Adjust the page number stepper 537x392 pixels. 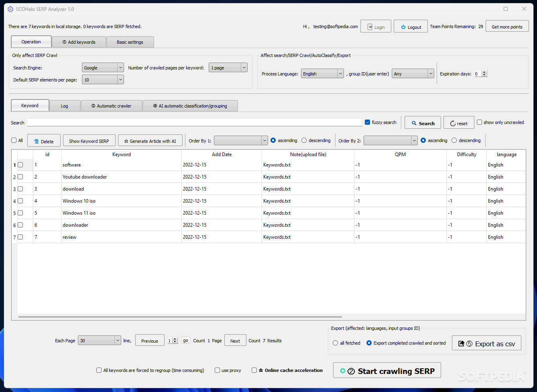coord(175,341)
